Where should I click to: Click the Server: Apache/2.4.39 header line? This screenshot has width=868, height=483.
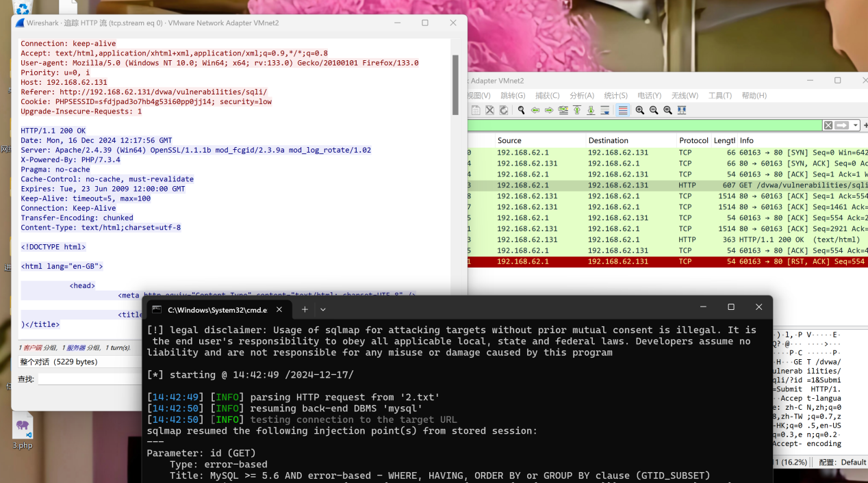click(196, 150)
